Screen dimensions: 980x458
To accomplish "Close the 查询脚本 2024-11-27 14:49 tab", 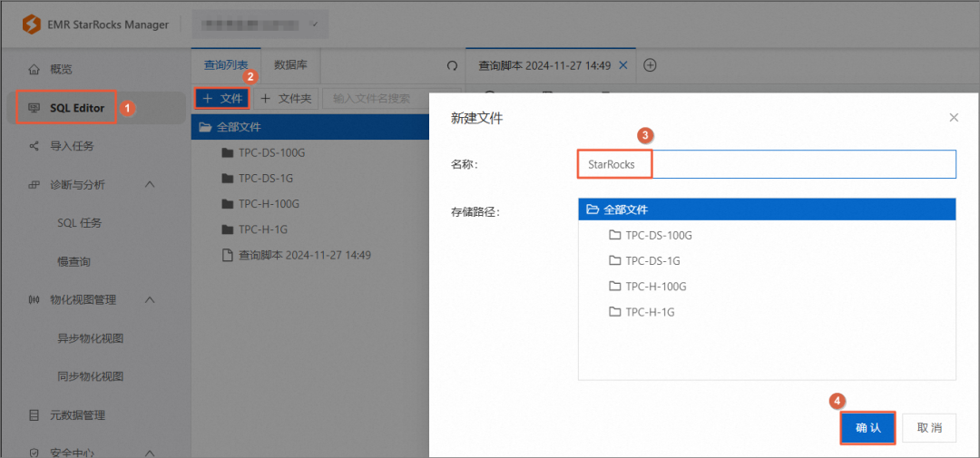I will coord(624,65).
